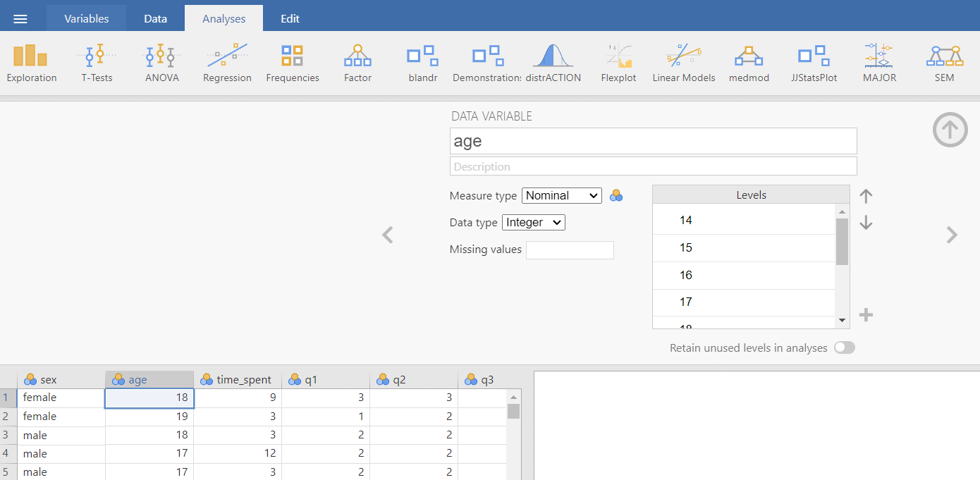The width and height of the screenshot is (980, 480).
Task: Open the Measure type dropdown
Action: (561, 196)
